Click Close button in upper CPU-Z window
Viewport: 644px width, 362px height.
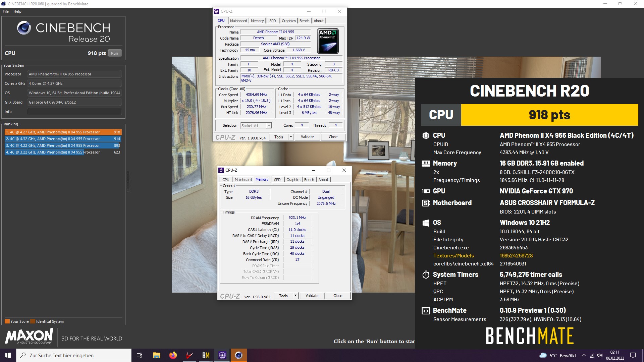333,137
